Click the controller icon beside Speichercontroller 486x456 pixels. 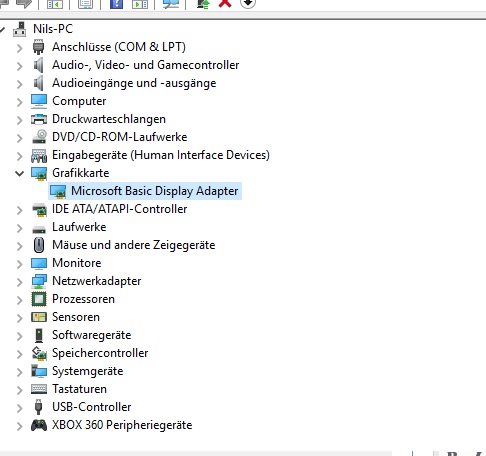coord(39,353)
